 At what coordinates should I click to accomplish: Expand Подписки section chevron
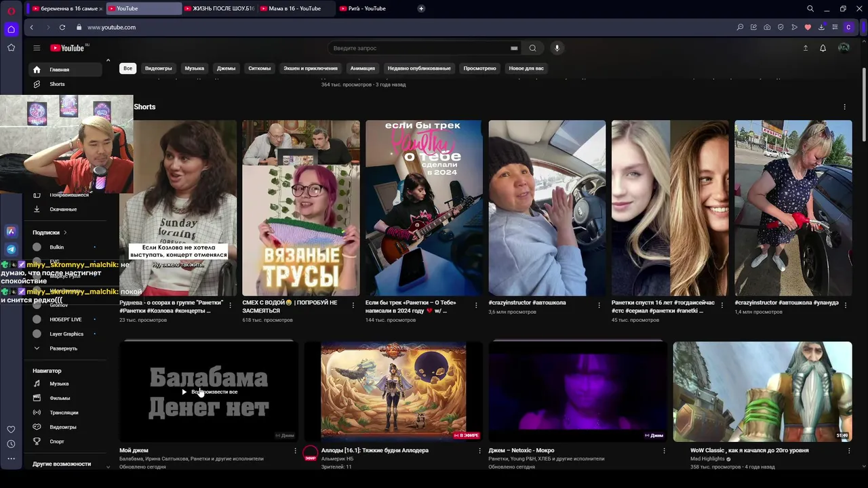tap(65, 232)
